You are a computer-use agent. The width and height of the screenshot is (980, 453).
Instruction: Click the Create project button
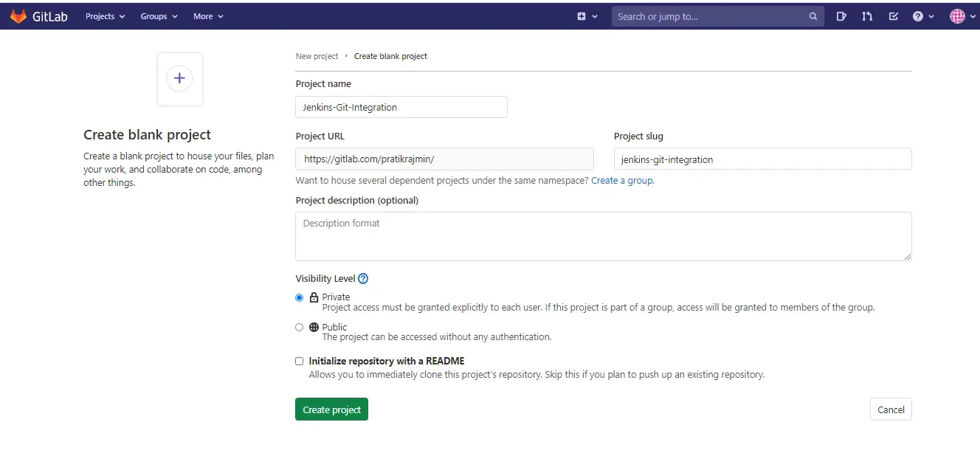coord(331,409)
